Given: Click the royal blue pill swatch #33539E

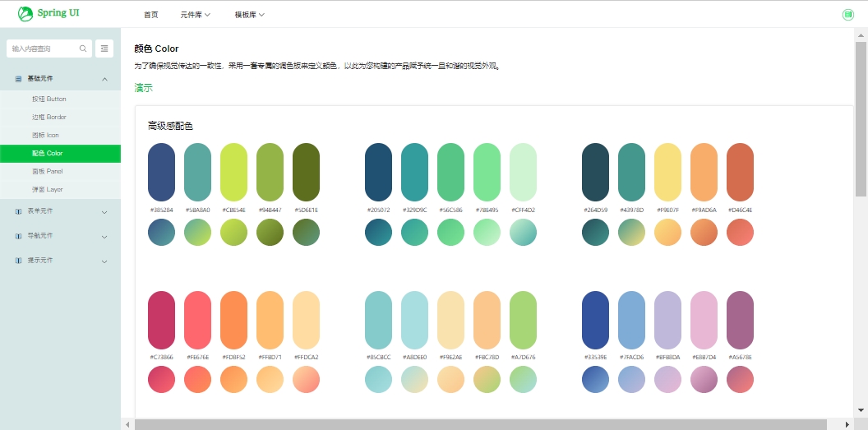Looking at the screenshot, I should pyautogui.click(x=596, y=320).
